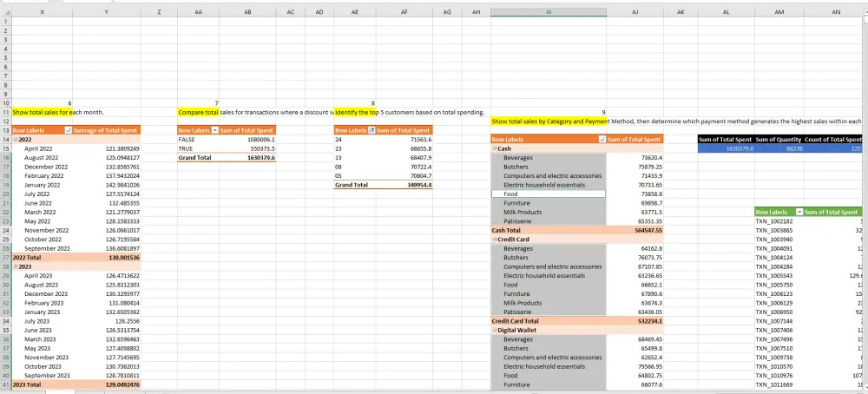Image resolution: width=868 pixels, height=394 pixels.
Task: Collapse the 2022 group in the monthly pivot
Action: click(x=16, y=140)
